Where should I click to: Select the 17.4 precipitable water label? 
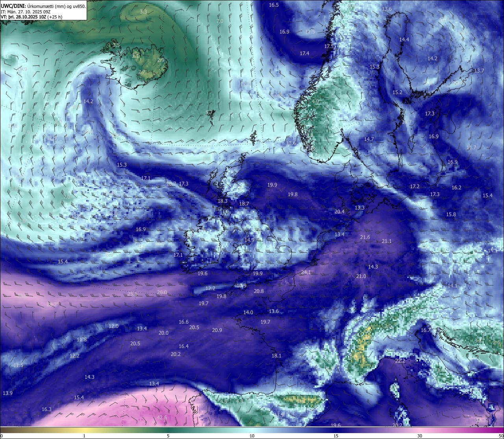[x=304, y=53]
